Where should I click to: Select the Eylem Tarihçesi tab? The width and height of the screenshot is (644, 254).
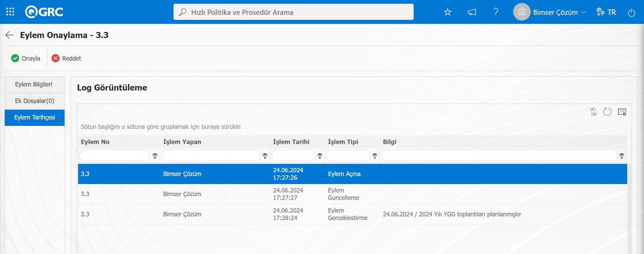pos(35,117)
